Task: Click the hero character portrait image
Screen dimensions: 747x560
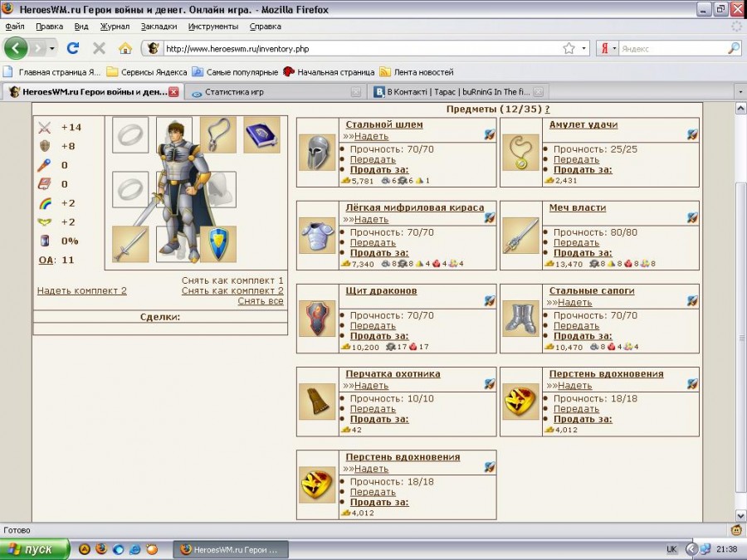Action: [x=181, y=191]
